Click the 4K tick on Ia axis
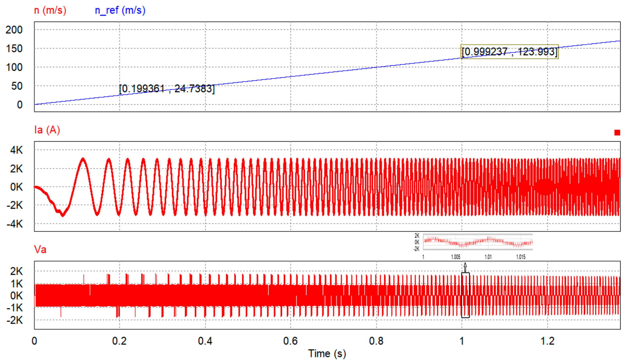 (x=17, y=150)
